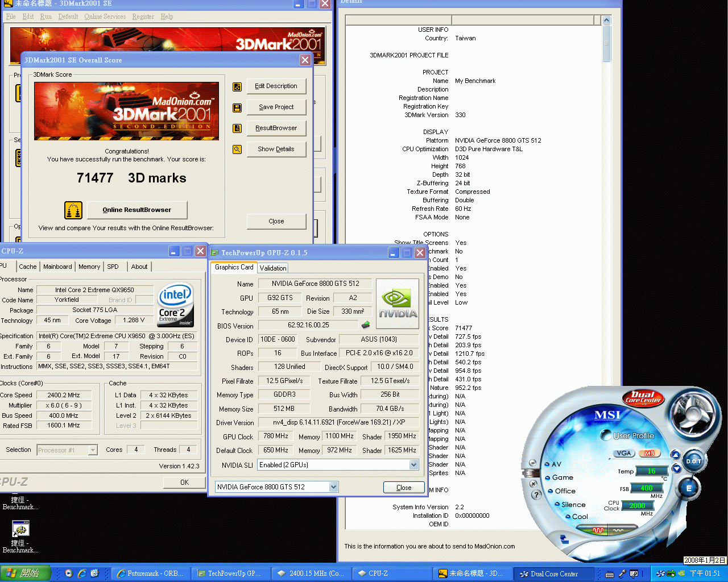Viewport: 728px width, 582px height.
Task: Select the Game mode in Dual Core Center
Action: click(559, 477)
